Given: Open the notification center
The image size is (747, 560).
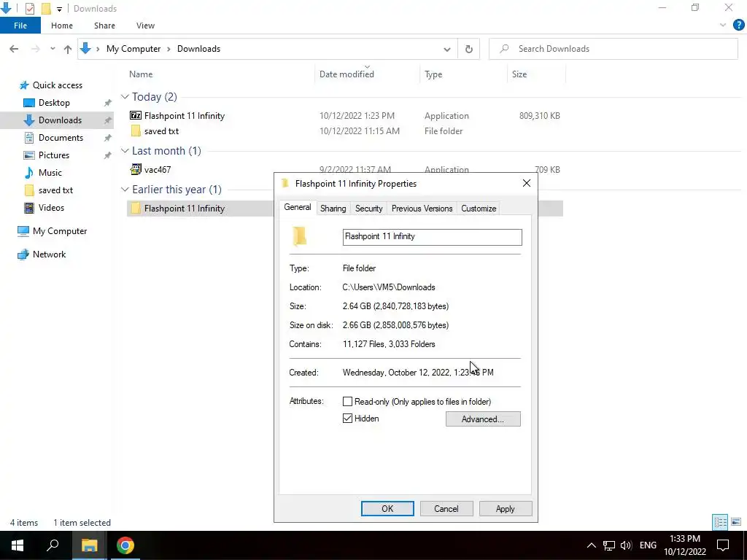Looking at the screenshot, I should (x=723, y=545).
